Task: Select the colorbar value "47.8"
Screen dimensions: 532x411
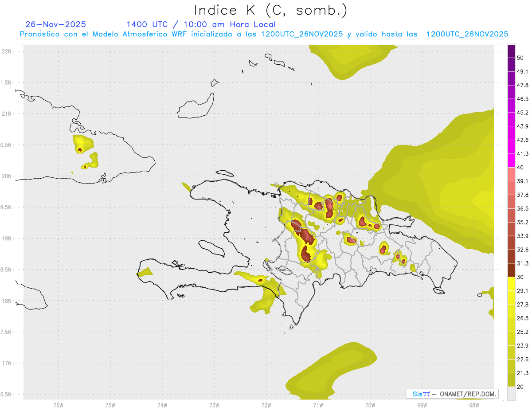Action: point(523,85)
